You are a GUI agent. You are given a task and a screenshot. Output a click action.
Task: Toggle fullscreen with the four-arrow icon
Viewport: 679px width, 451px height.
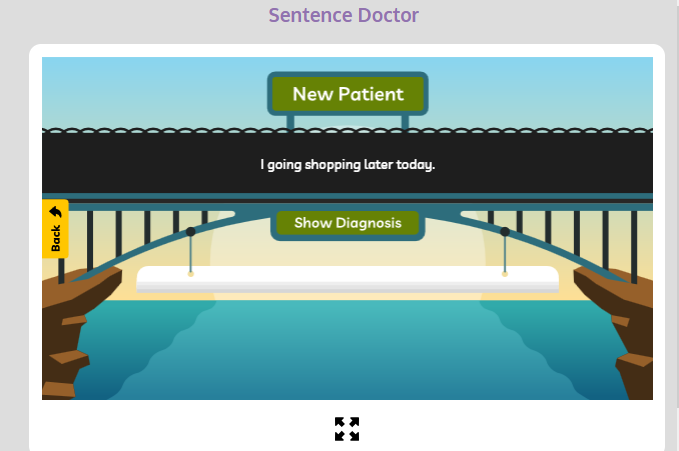pos(347,429)
